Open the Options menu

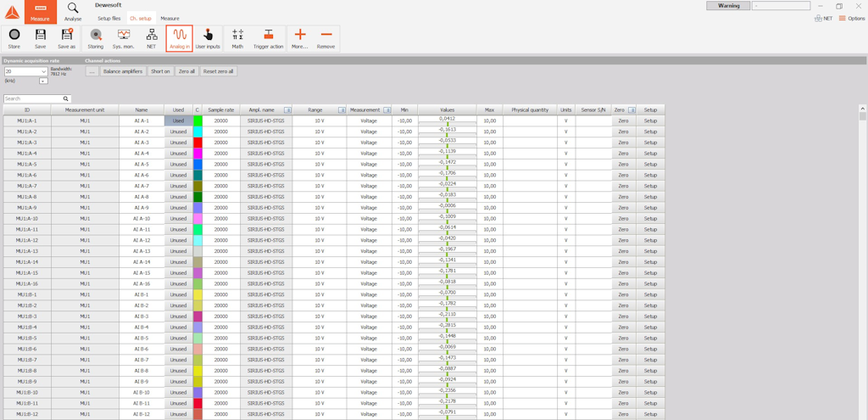point(851,19)
